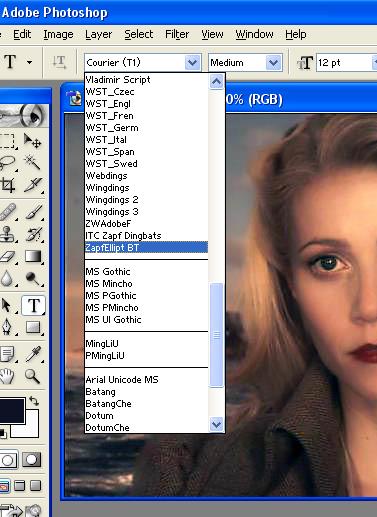Toggle text orientation button in options bar
Image resolution: width=377 pixels, height=517 pixels.
(x=59, y=62)
